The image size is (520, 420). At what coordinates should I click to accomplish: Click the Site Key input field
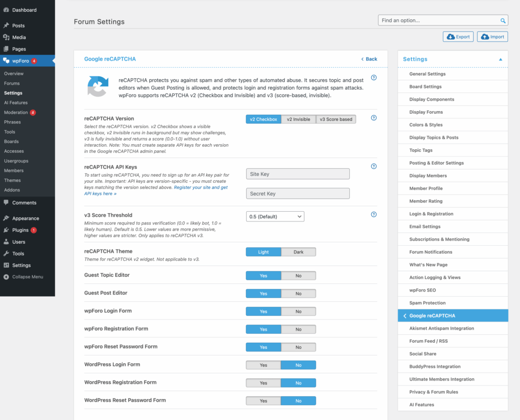tap(298, 174)
